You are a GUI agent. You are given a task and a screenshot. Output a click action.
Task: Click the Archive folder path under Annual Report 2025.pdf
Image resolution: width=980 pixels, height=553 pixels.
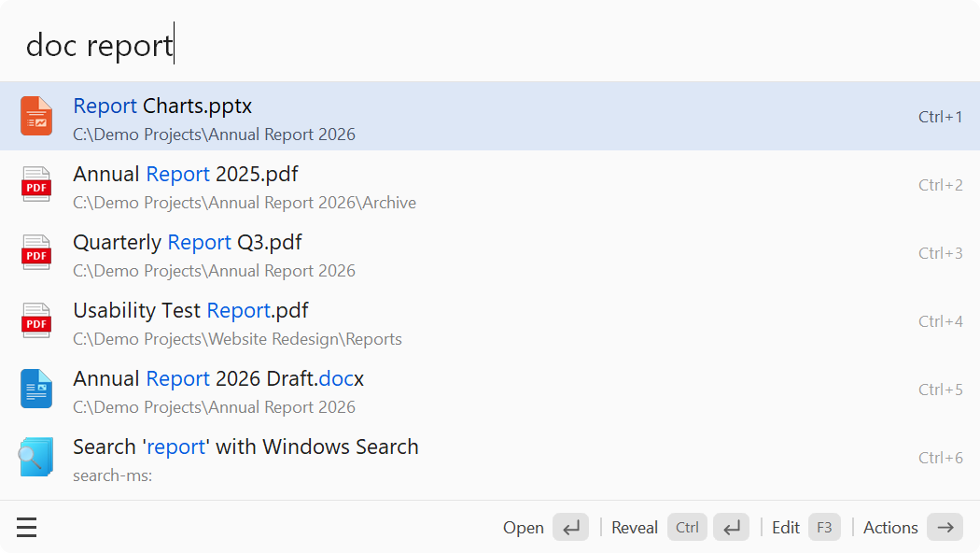pyautogui.click(x=245, y=203)
